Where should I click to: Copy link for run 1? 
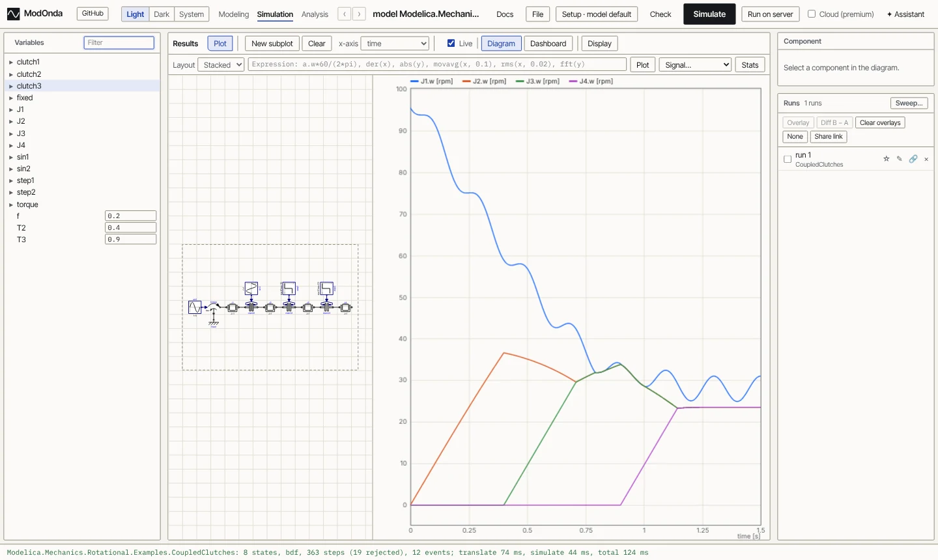pos(913,159)
